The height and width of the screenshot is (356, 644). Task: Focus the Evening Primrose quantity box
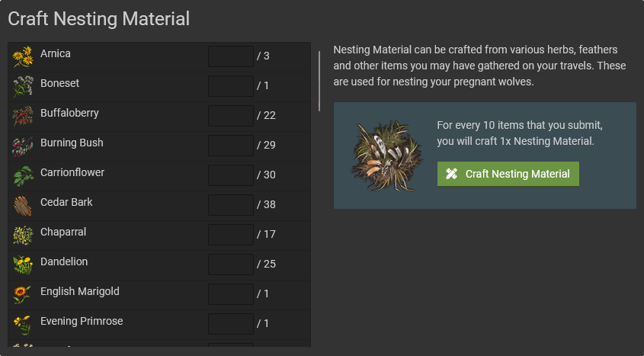pos(230,324)
